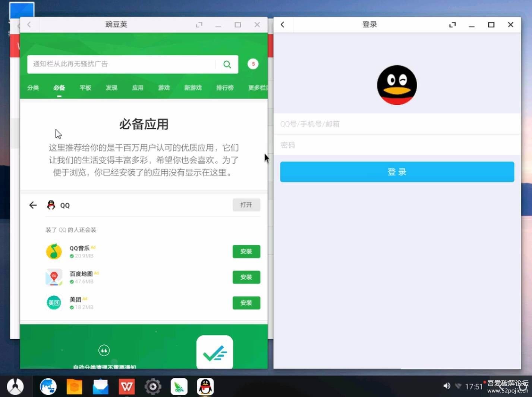The width and height of the screenshot is (532, 397).
Task: Open the mail app in taskbar
Action: (101, 387)
